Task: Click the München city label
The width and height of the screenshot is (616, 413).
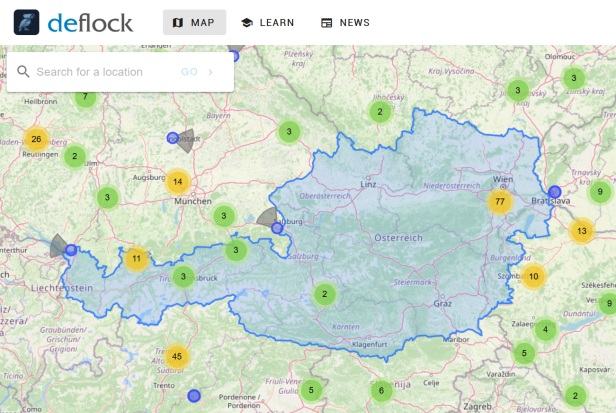Action: tap(193, 201)
